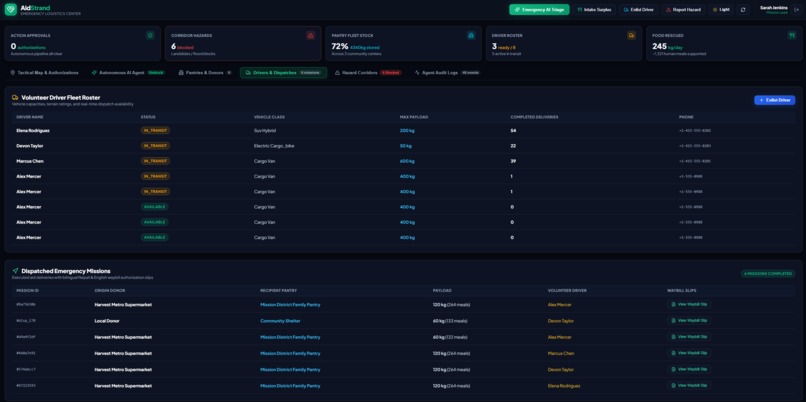The width and height of the screenshot is (806, 402).
Task: Click the truck icon beside Volunteer Driver Fleet Roster title
Action: (x=15, y=98)
